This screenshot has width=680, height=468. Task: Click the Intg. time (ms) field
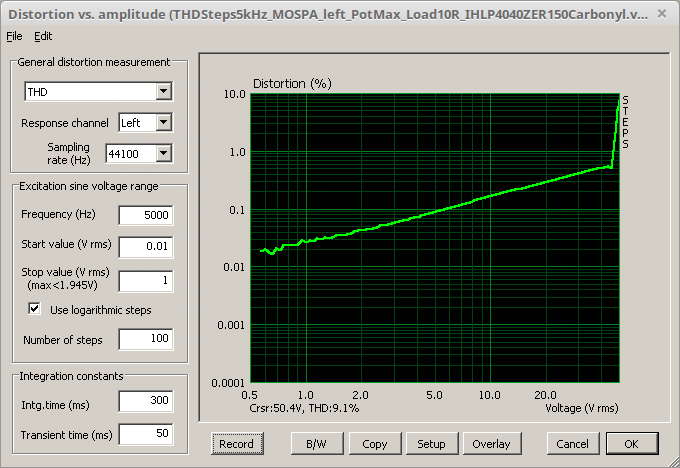[145, 402]
